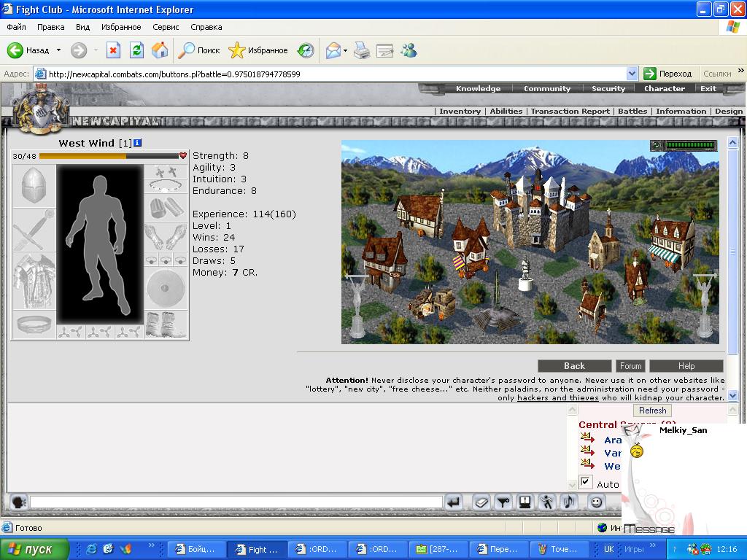The image size is (747, 560).
Task: Open the Вид menu
Action: click(x=83, y=27)
